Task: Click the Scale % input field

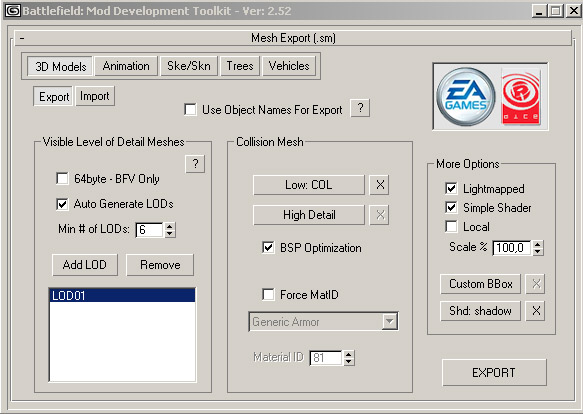Action: [512, 248]
